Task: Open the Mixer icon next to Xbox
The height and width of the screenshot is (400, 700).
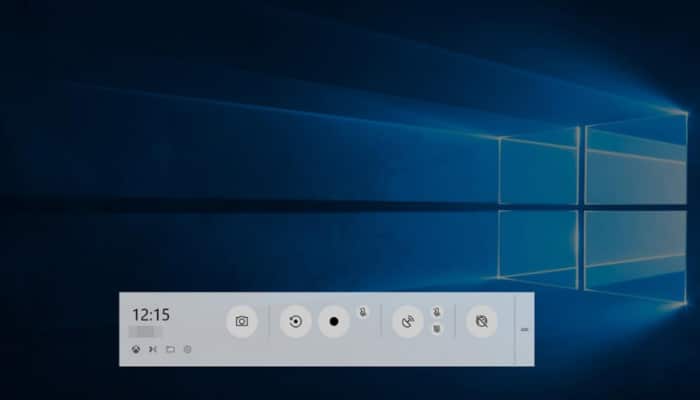Action: [x=153, y=350]
